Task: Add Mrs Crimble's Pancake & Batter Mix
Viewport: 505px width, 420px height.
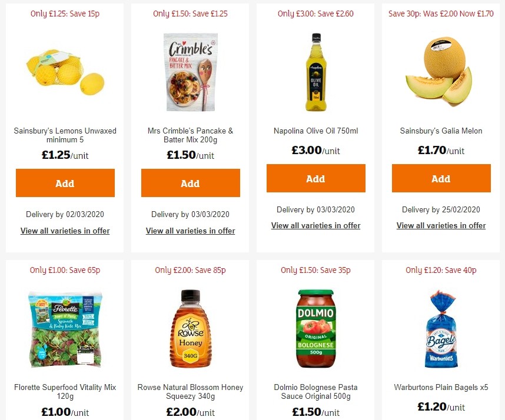Action: [190, 183]
